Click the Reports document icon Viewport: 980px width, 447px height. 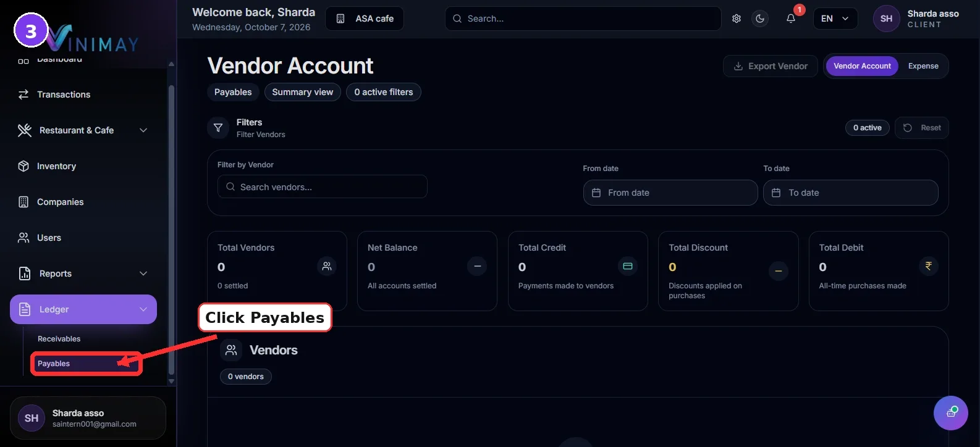tap(25, 274)
